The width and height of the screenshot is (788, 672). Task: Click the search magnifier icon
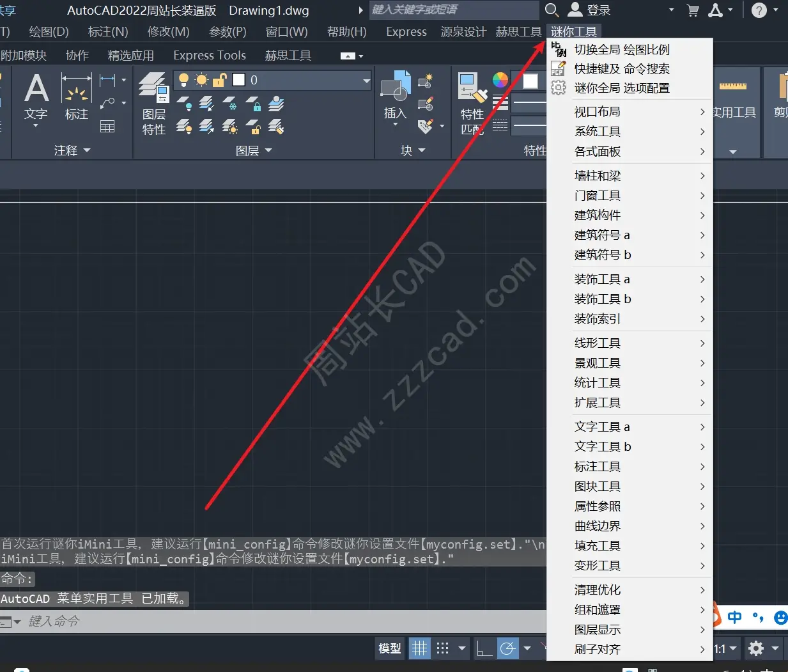pyautogui.click(x=552, y=10)
